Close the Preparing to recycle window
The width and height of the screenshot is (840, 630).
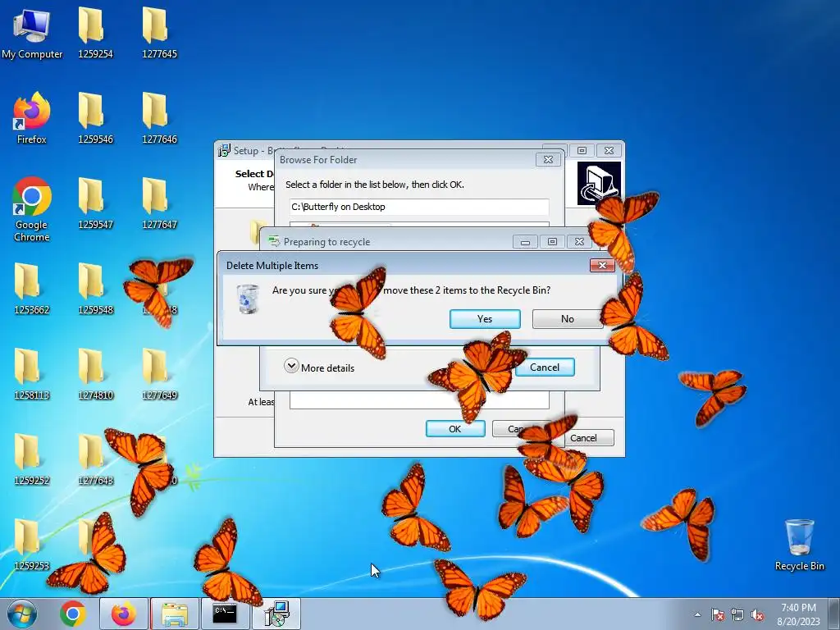pos(579,242)
